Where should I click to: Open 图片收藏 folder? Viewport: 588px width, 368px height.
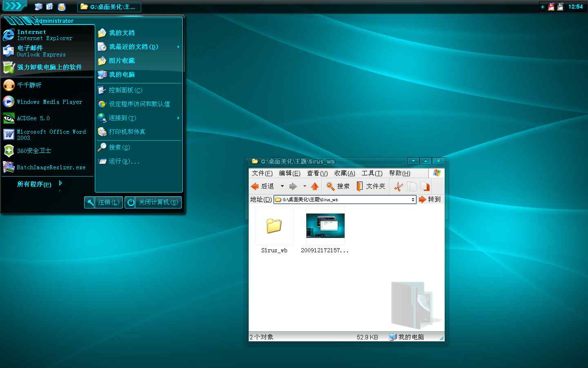139,61
